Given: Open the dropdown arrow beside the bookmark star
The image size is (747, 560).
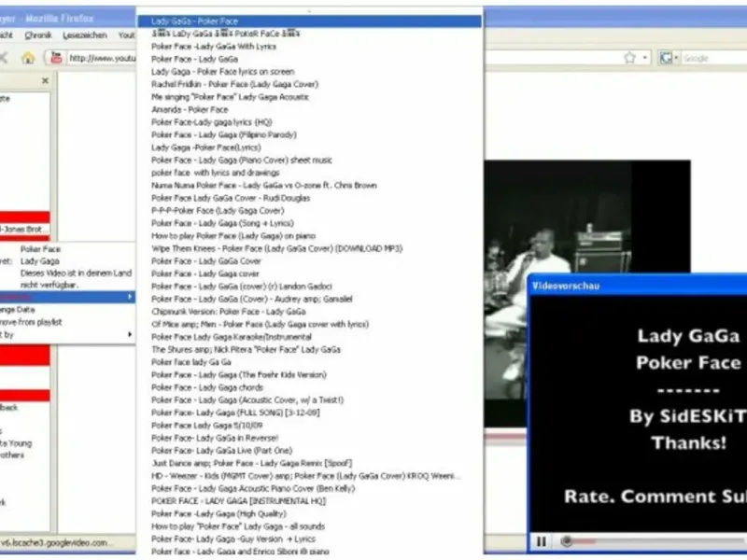Looking at the screenshot, I should click(644, 58).
